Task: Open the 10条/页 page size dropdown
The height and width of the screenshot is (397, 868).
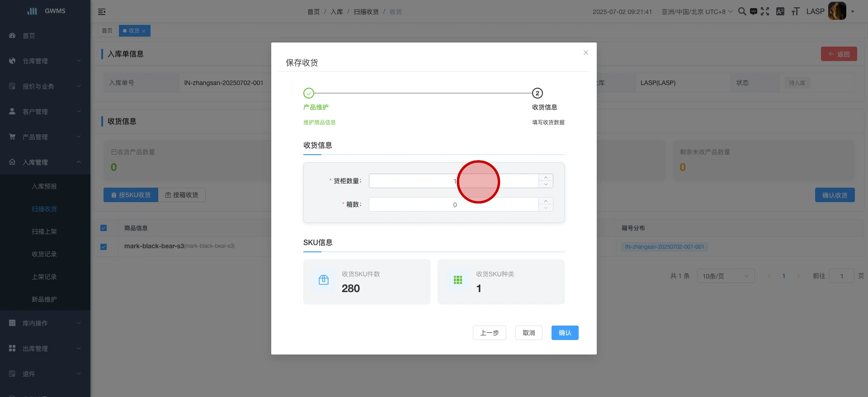Action: (x=725, y=276)
